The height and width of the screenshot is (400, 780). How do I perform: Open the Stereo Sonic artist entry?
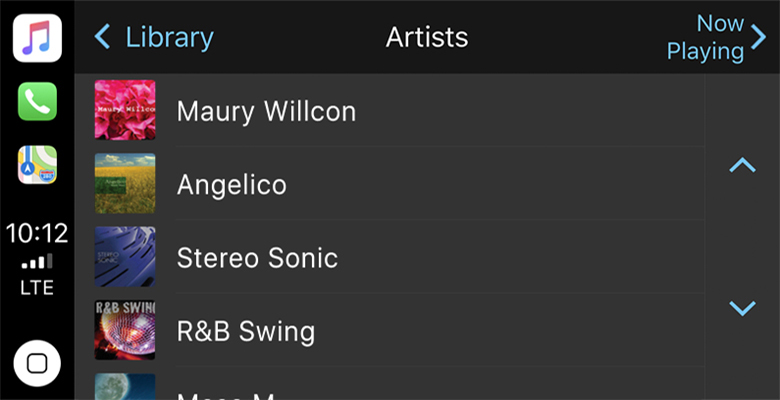[257, 257]
